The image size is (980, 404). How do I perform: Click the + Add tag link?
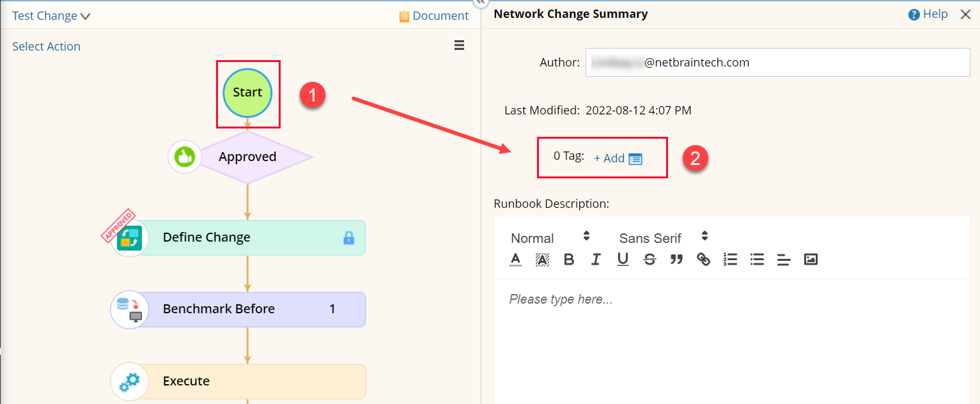tap(609, 159)
